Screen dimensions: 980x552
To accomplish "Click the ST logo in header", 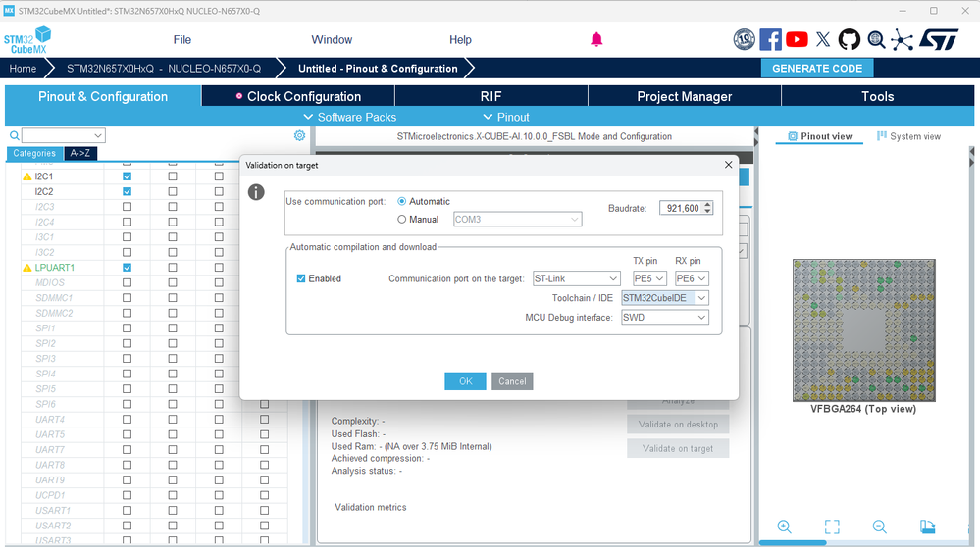I will click(938, 39).
